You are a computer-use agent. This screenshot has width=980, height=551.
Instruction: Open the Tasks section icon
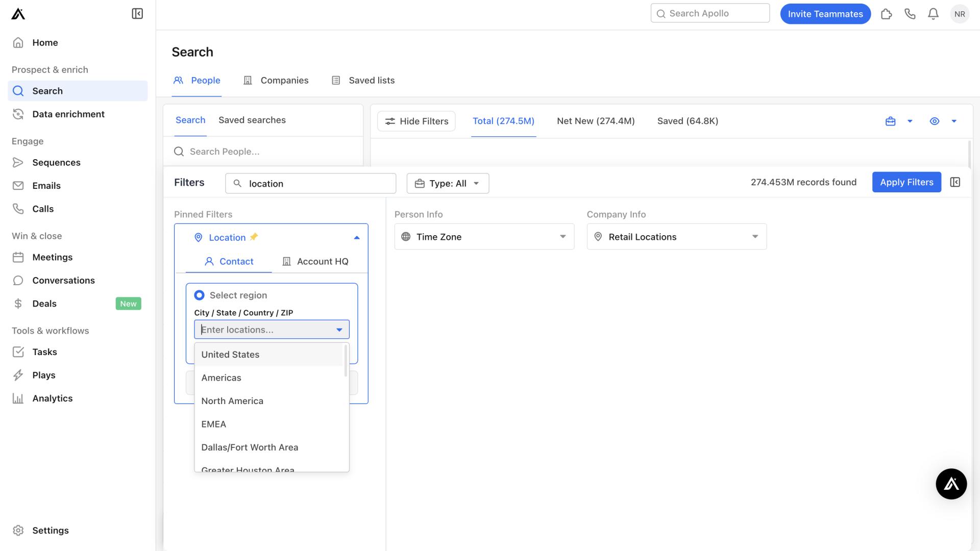pyautogui.click(x=17, y=351)
